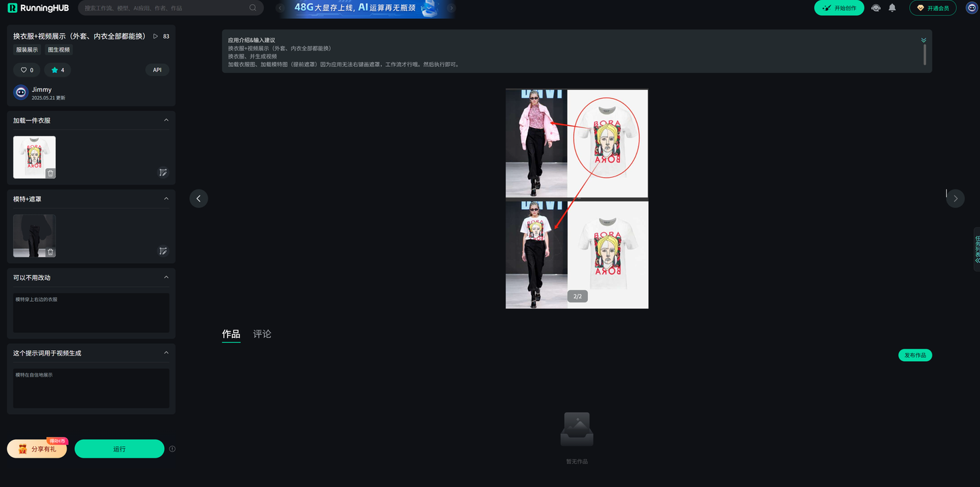Image resolution: width=980 pixels, height=487 pixels.
Task: Go to previous banner with left arrow
Action: coord(281,8)
